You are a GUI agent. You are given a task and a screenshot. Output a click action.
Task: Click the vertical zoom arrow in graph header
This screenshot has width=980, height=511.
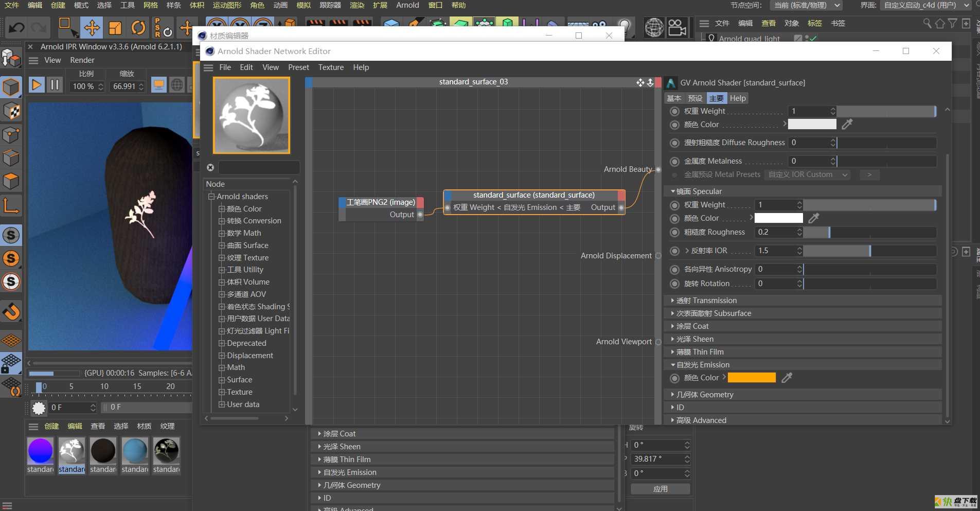point(650,82)
